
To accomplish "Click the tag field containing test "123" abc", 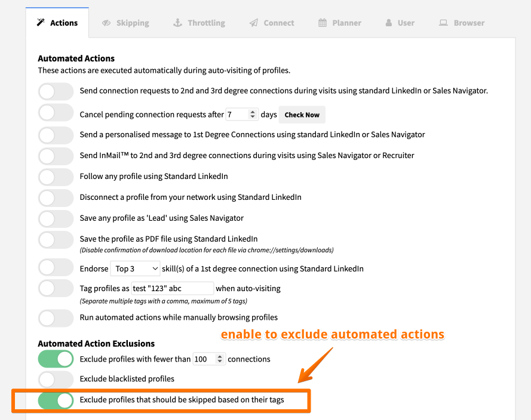I will (173, 288).
